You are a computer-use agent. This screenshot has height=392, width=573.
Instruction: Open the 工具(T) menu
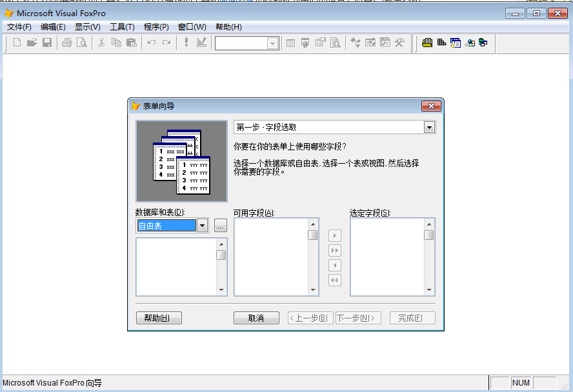pos(122,27)
